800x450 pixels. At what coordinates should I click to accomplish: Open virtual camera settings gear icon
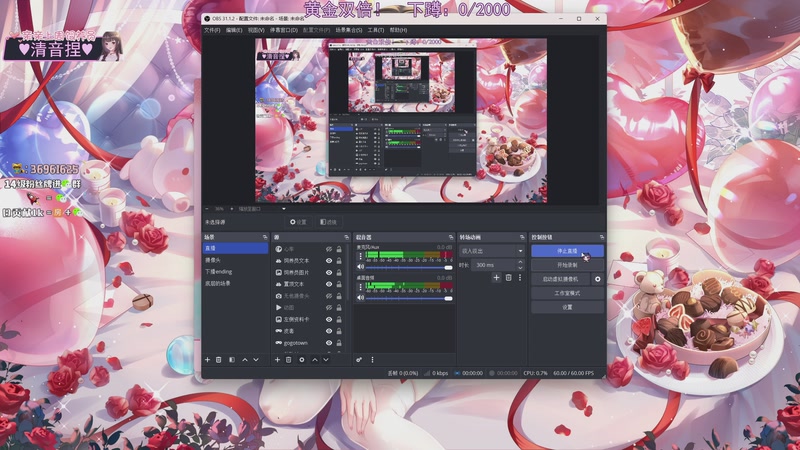(x=597, y=279)
